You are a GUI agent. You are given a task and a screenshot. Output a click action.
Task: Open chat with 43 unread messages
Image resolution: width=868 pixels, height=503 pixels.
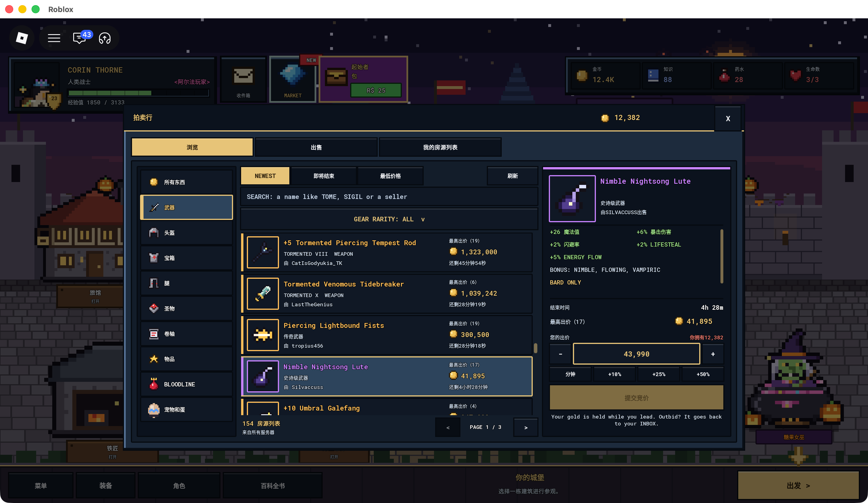point(80,38)
